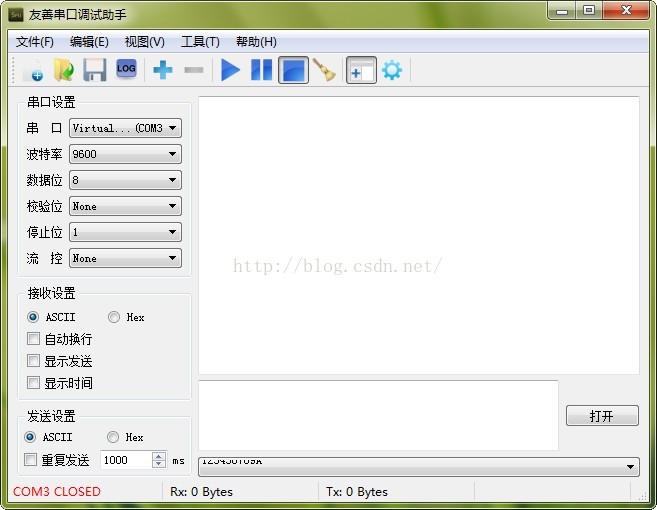Decrease repeat interval with down arrow
The image size is (657, 510).
pos(158,464)
